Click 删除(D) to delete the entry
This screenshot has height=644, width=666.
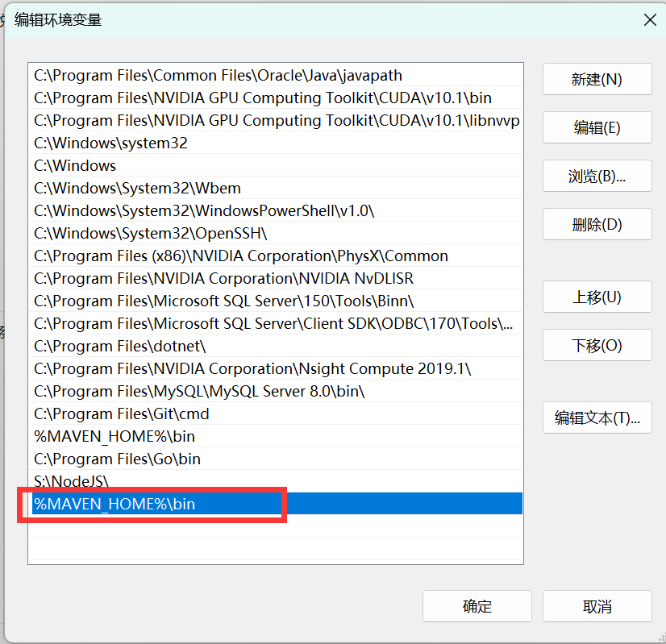click(x=597, y=224)
